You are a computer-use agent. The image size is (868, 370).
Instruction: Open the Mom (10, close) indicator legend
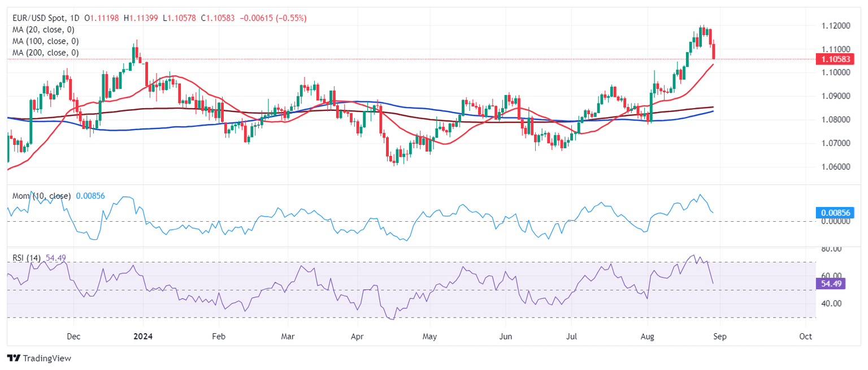42,196
